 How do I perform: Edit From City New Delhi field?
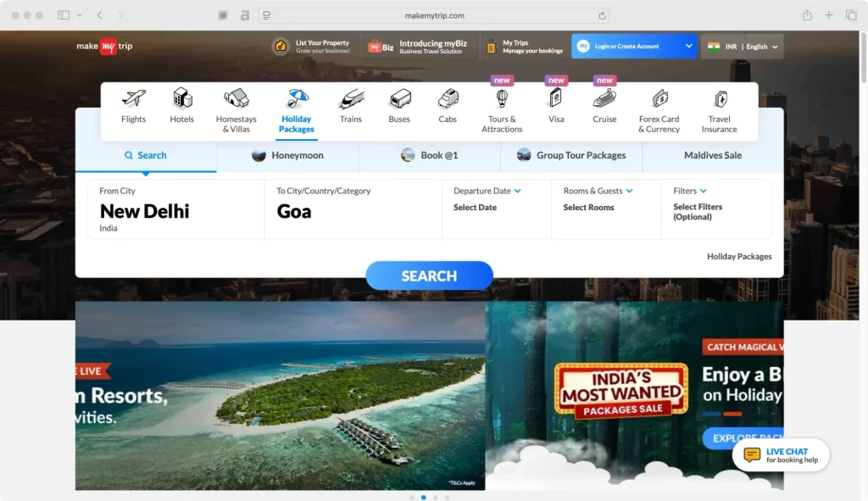[176, 209]
